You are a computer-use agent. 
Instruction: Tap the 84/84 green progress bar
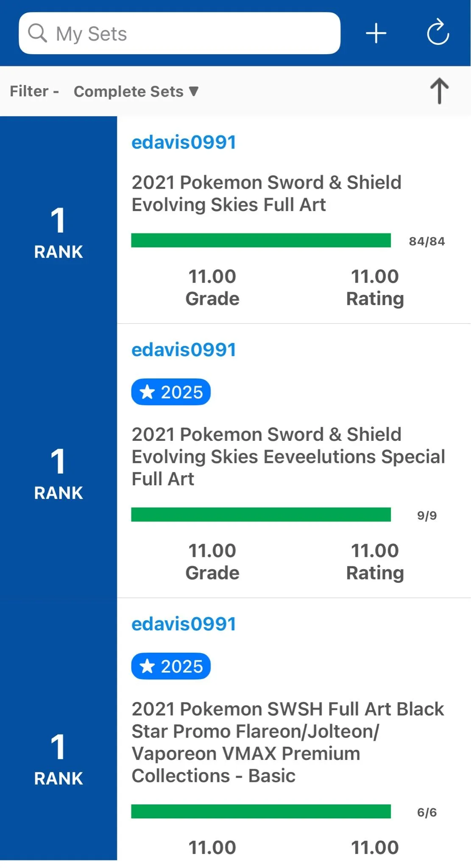coord(261,240)
